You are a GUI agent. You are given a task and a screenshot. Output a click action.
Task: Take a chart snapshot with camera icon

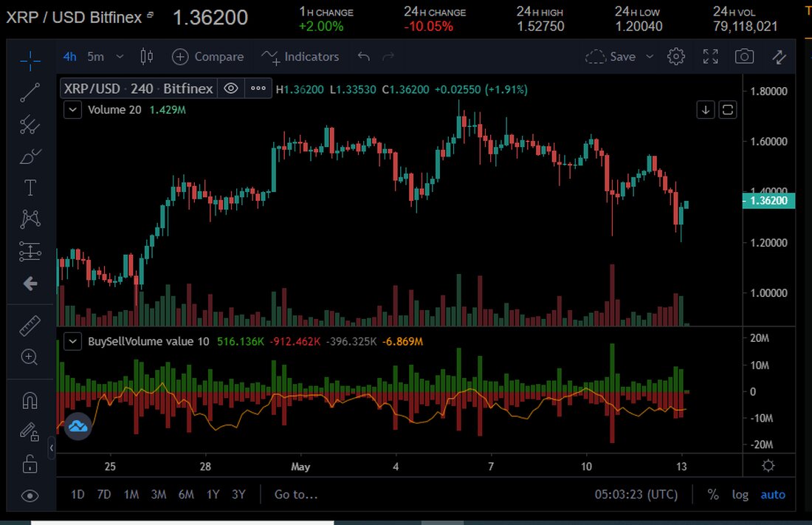[x=745, y=57]
